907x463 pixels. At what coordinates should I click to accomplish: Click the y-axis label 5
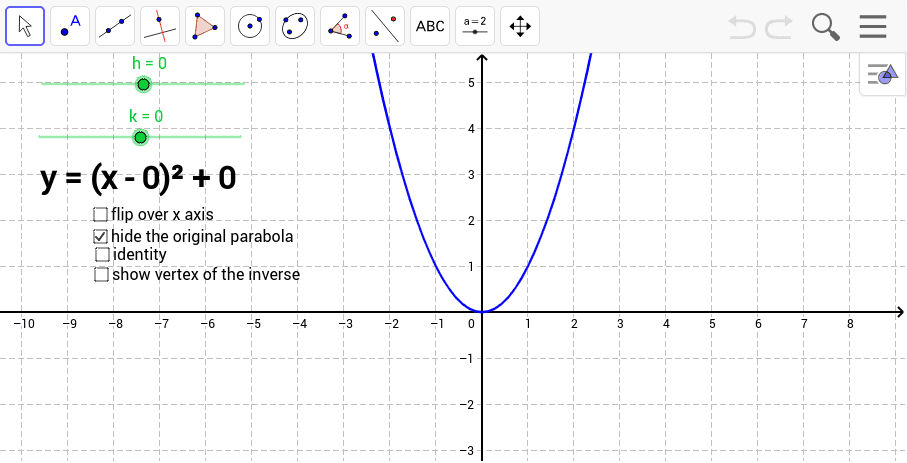(471, 82)
